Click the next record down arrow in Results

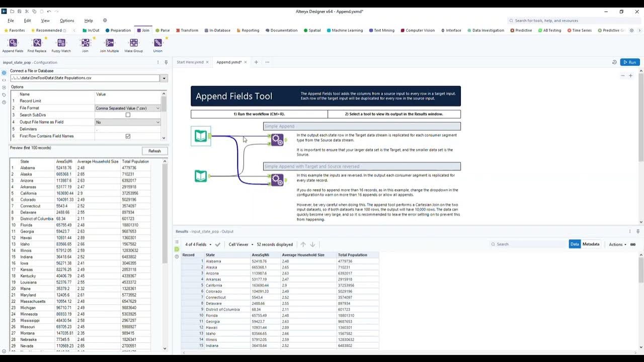312,244
